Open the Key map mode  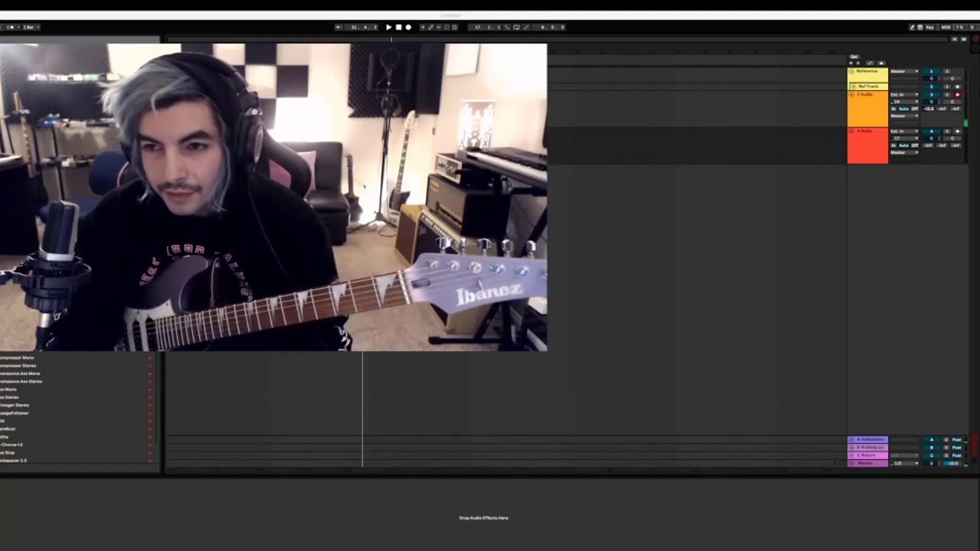tap(929, 27)
